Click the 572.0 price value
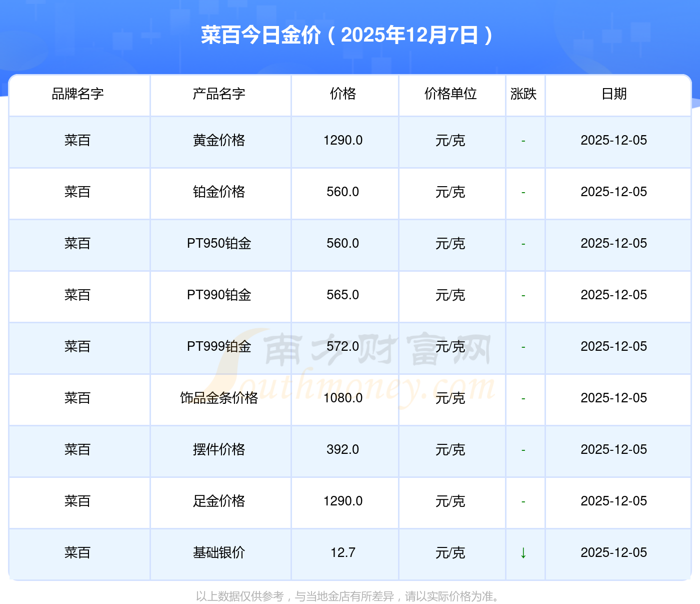This screenshot has height=604, width=700. click(343, 346)
